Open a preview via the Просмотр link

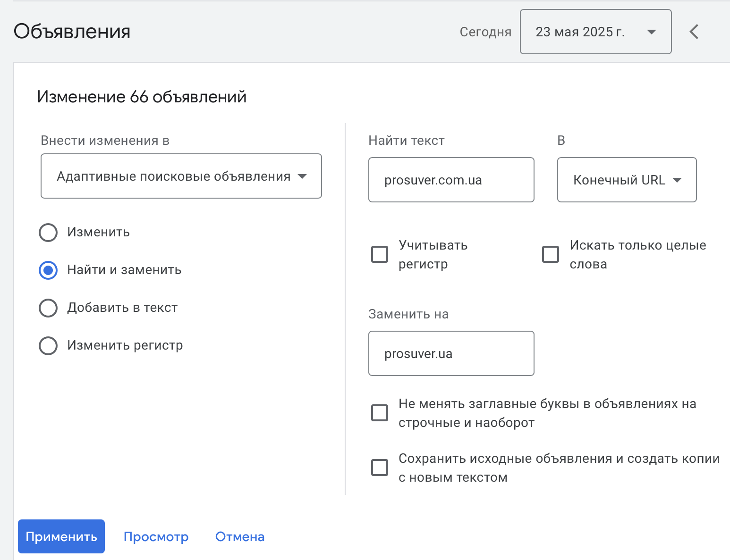(x=156, y=536)
